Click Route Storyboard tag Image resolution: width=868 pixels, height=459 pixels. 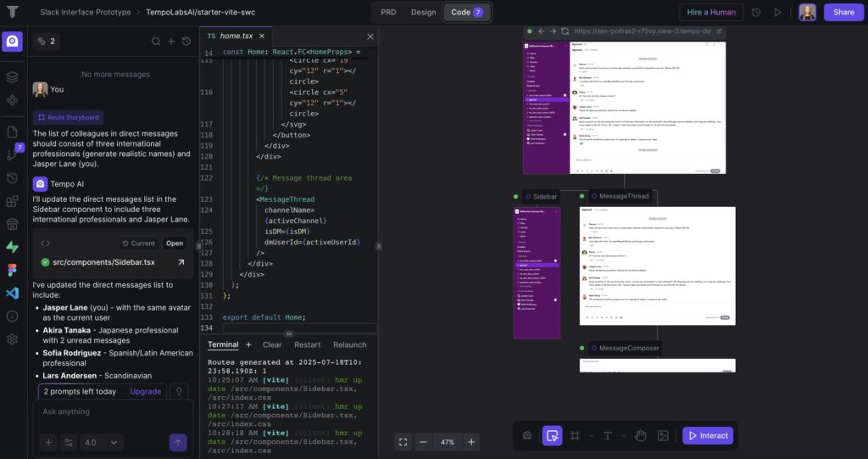pos(68,118)
